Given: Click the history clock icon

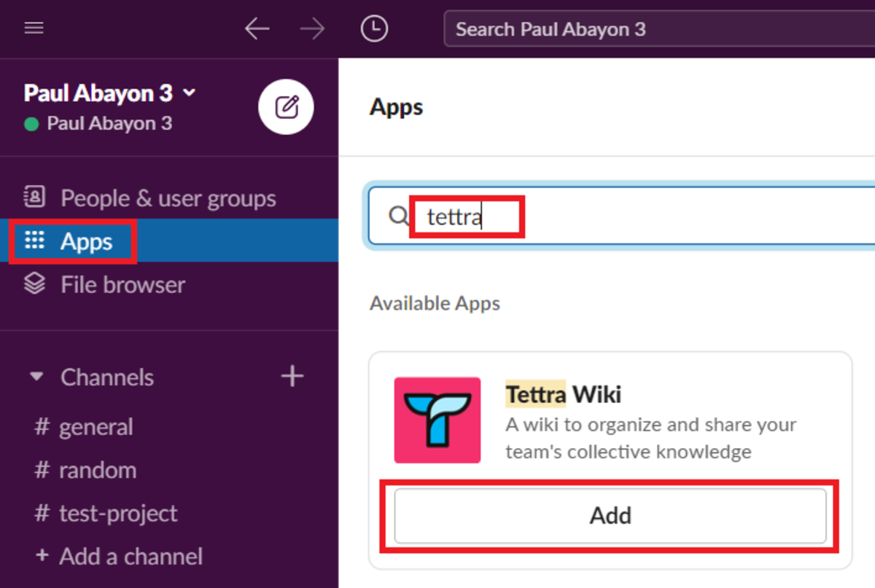Looking at the screenshot, I should click(374, 28).
